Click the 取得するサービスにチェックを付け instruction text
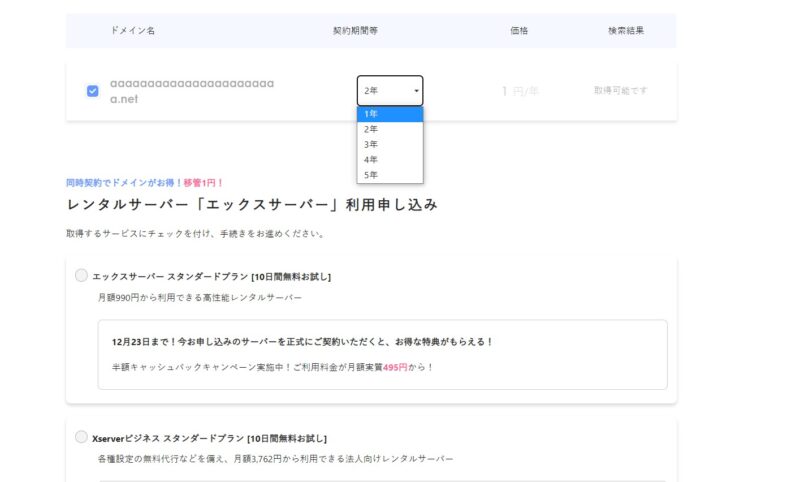This screenshot has width=800, height=482. coord(196,234)
